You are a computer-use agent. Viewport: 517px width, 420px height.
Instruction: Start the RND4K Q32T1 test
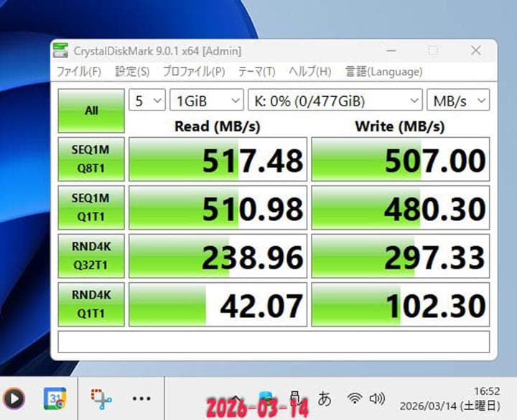[x=91, y=256]
